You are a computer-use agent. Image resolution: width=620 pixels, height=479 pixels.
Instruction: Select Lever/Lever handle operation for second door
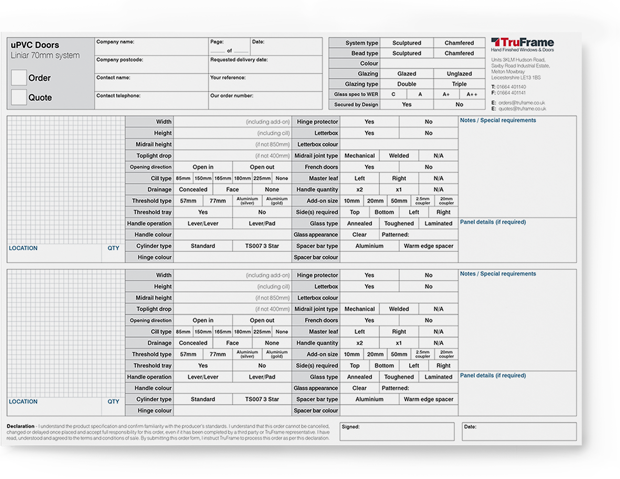203,377
